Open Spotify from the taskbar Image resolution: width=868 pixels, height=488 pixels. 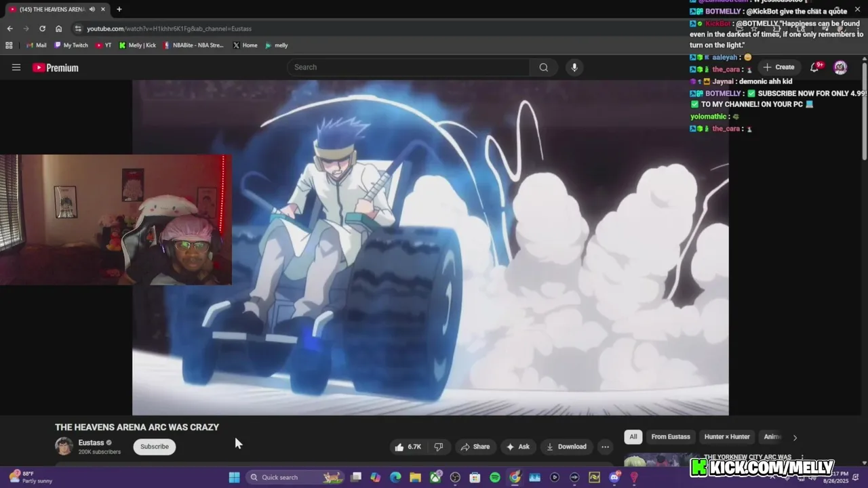click(495, 477)
